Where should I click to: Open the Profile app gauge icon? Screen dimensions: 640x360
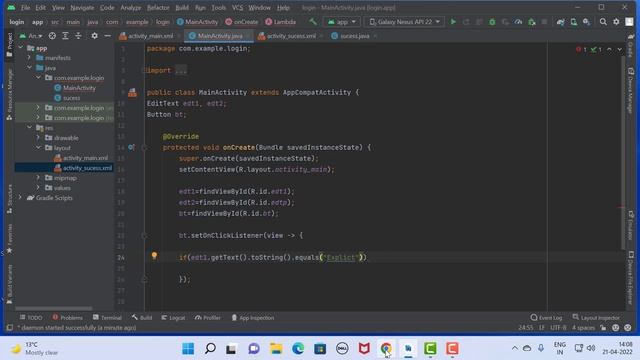coord(518,22)
